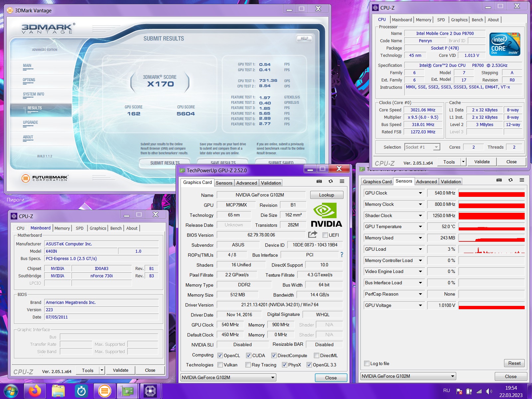Share BIOS using the export arrow icon
This screenshot has height=399, width=532.
click(313, 234)
